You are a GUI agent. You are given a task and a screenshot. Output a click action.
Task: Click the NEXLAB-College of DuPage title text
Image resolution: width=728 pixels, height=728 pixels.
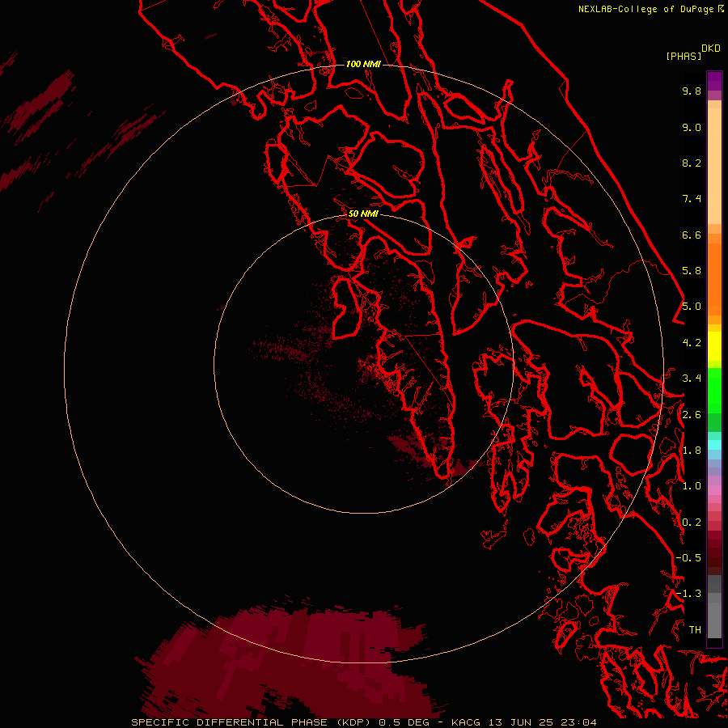(645, 9)
